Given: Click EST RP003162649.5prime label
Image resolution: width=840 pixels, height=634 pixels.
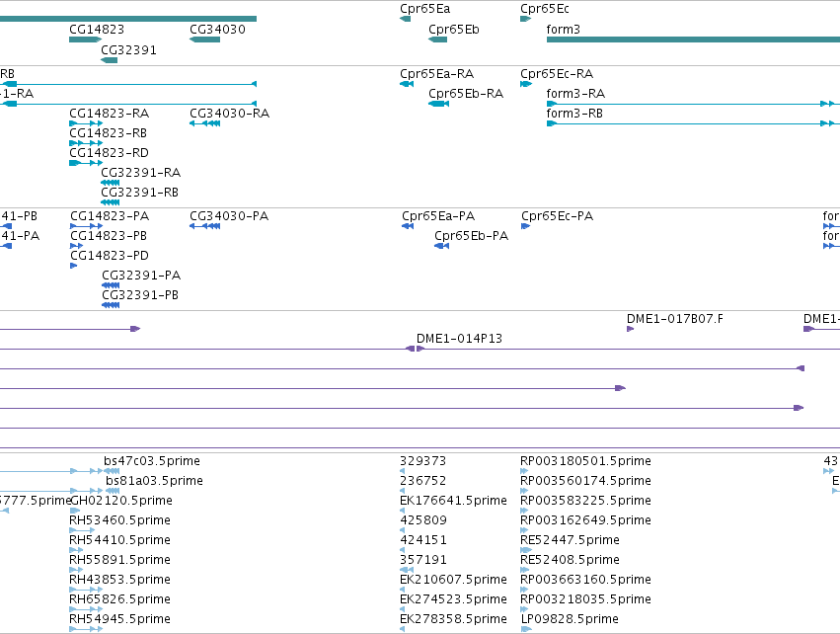Looking at the screenshot, I should (x=585, y=520).
